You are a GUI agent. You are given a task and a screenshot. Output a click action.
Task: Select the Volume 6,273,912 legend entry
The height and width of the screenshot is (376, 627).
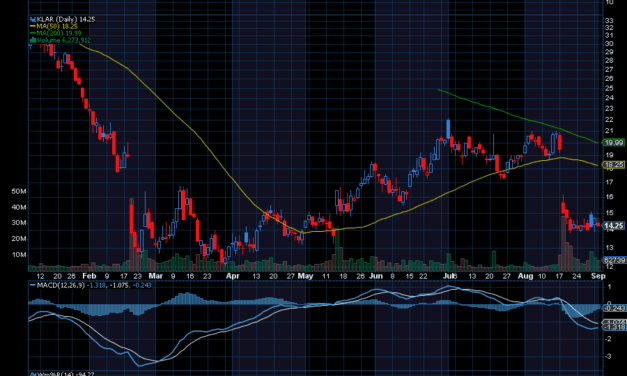click(x=64, y=40)
